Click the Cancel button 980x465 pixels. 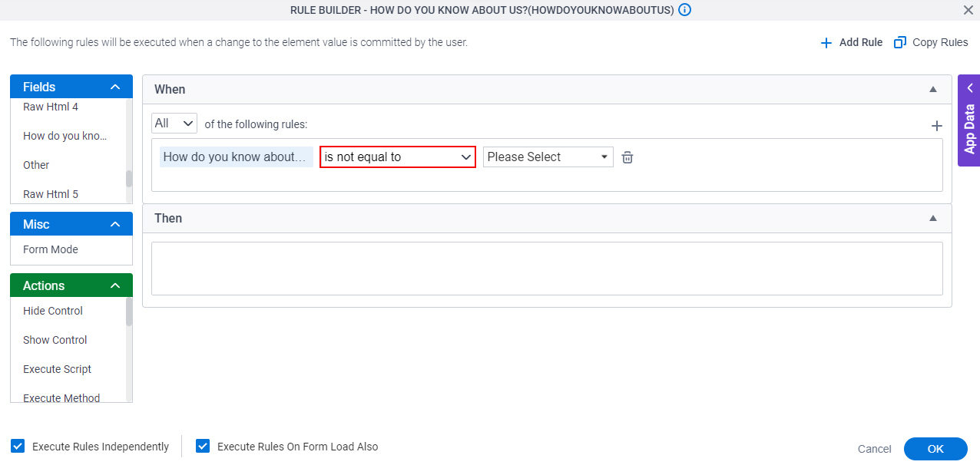tap(875, 449)
